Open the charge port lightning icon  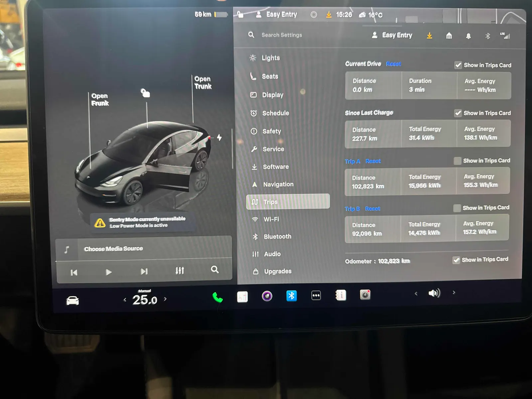(x=219, y=137)
